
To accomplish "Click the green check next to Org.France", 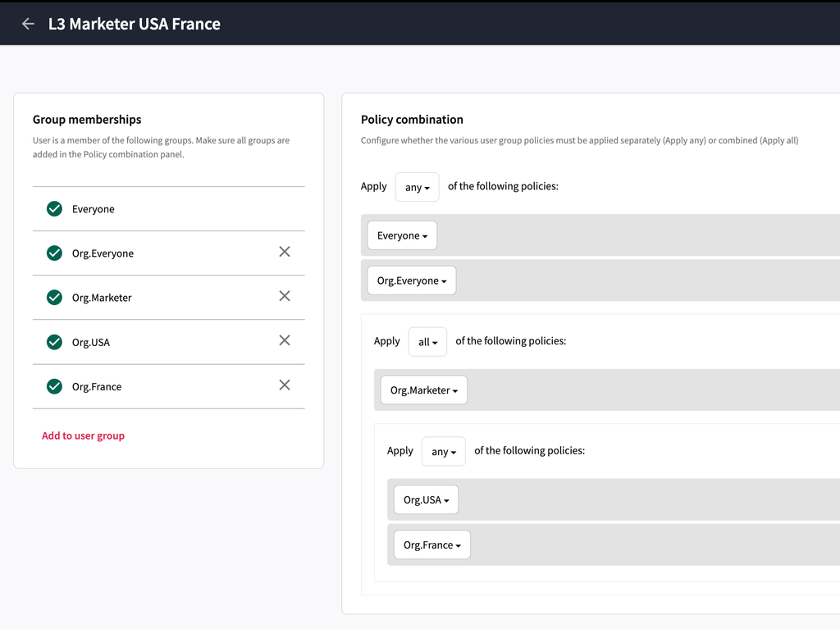I will pyautogui.click(x=54, y=386).
